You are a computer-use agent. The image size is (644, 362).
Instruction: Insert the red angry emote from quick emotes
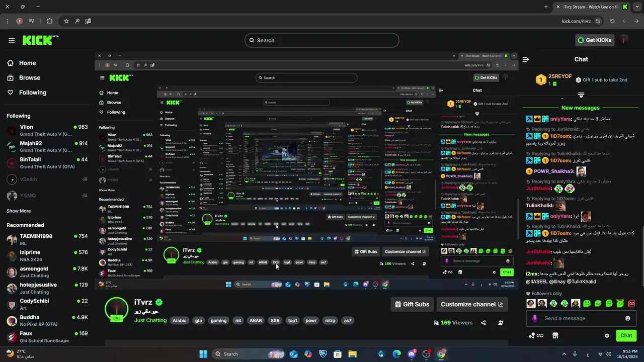pyautogui.click(x=631, y=303)
